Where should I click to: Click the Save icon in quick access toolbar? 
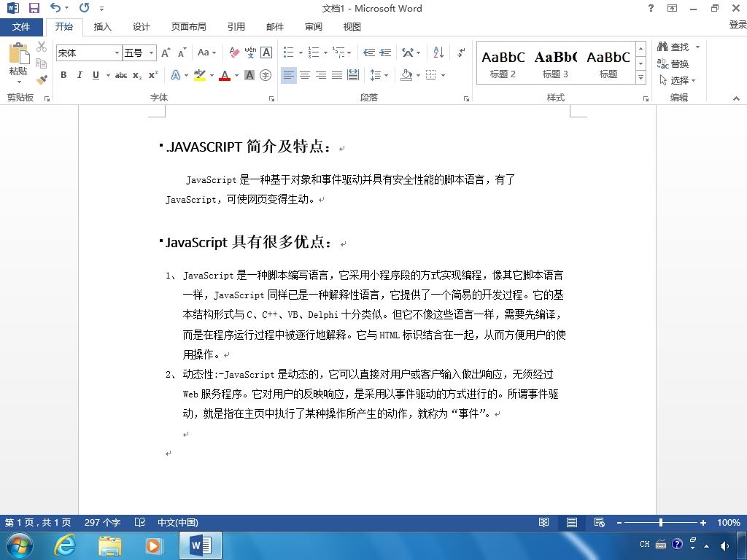[x=34, y=8]
